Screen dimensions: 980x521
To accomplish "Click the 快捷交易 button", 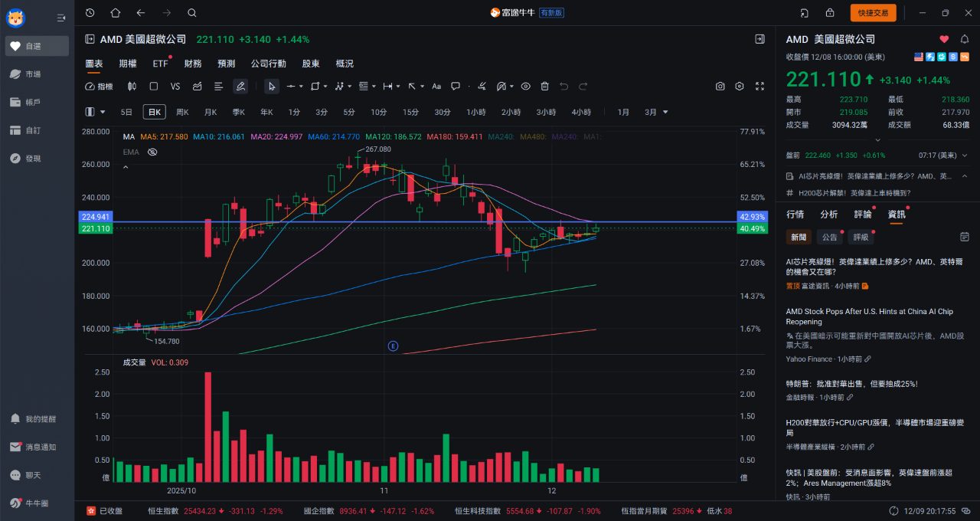I will [x=873, y=12].
